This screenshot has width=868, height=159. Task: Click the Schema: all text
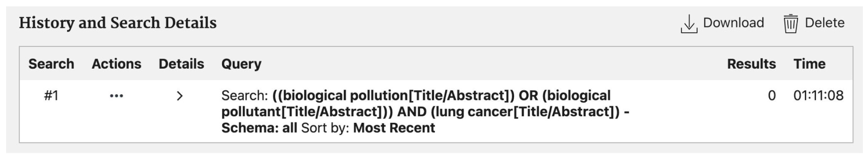point(259,128)
